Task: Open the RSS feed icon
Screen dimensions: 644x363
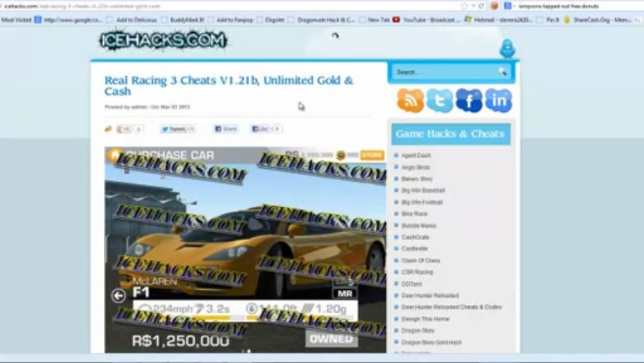Action: [x=410, y=100]
